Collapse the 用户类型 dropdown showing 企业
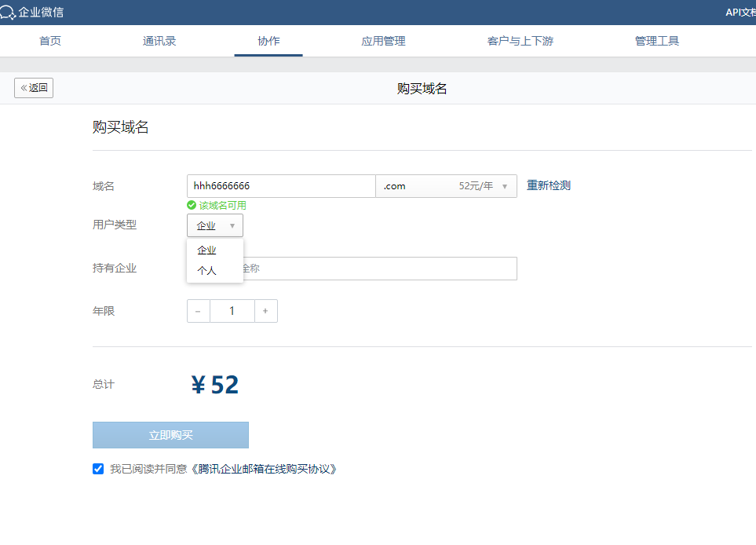 (215, 225)
